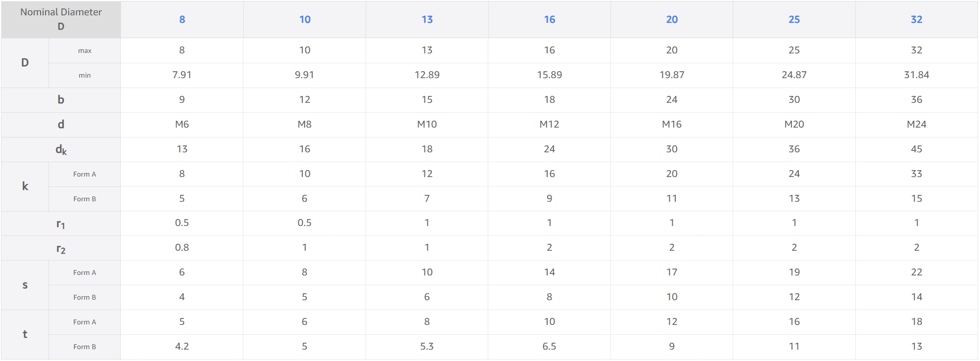Click the r1 row label
980x361 pixels.
click(x=61, y=224)
